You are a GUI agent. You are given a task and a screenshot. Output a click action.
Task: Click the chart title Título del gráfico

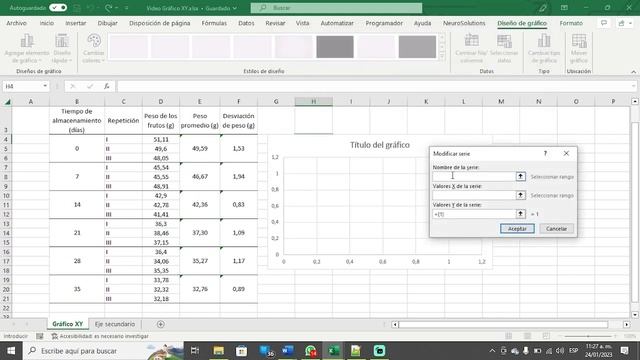tap(380, 145)
